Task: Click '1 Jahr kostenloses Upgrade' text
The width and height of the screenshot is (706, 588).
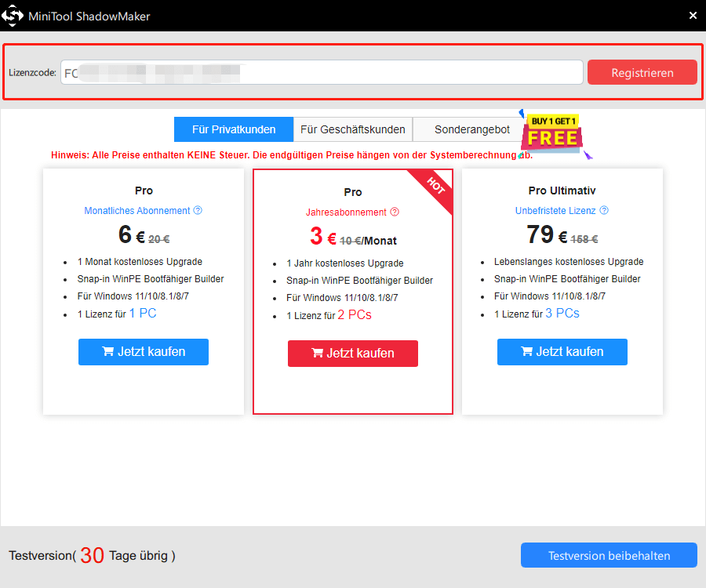Action: click(345, 263)
